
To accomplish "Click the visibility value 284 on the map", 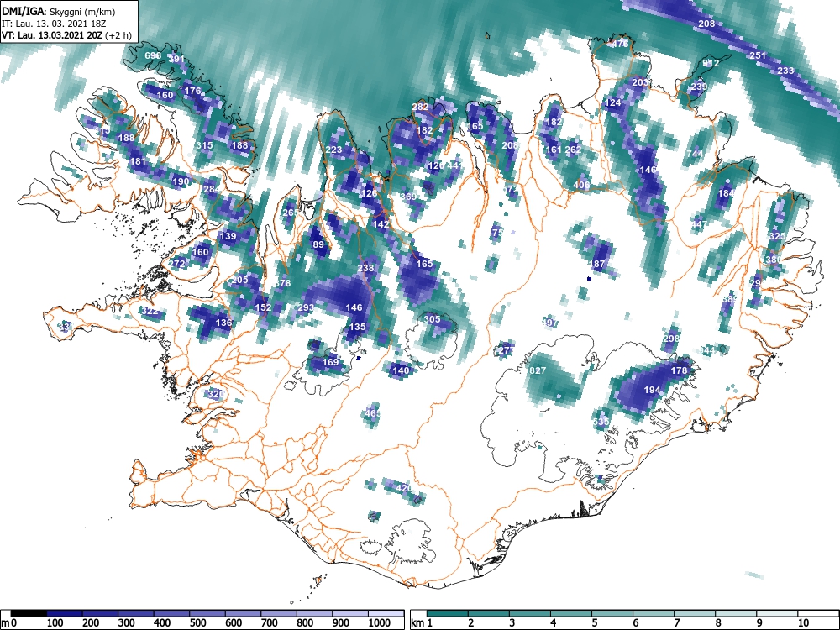I will (212, 189).
